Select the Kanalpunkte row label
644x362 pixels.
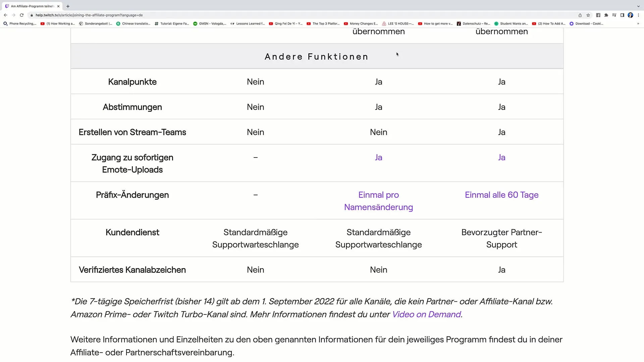[132, 82]
